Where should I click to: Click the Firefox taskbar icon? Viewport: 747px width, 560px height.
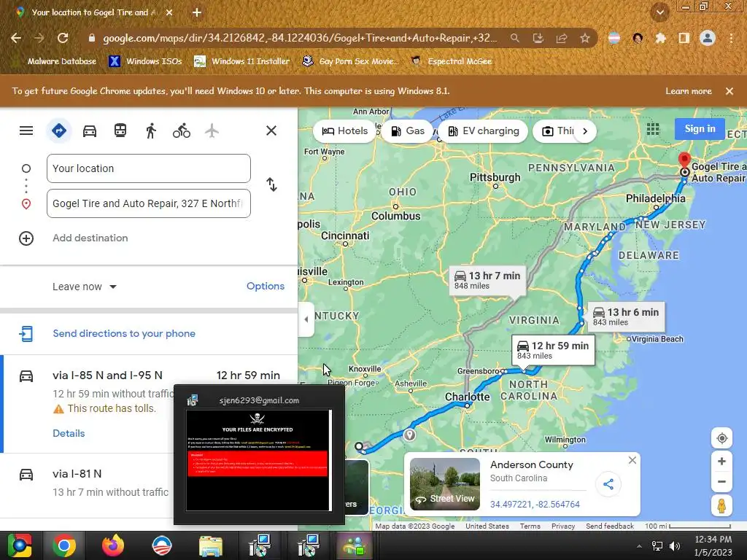point(113,545)
